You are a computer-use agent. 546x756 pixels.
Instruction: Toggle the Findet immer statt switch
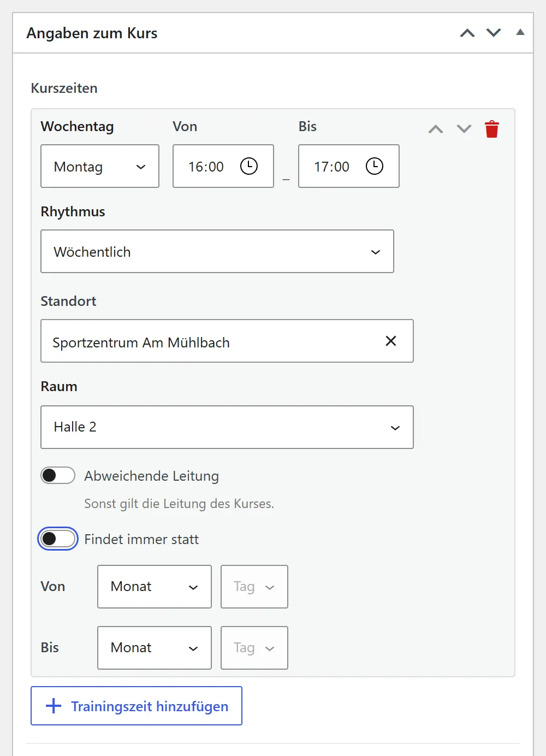point(58,539)
